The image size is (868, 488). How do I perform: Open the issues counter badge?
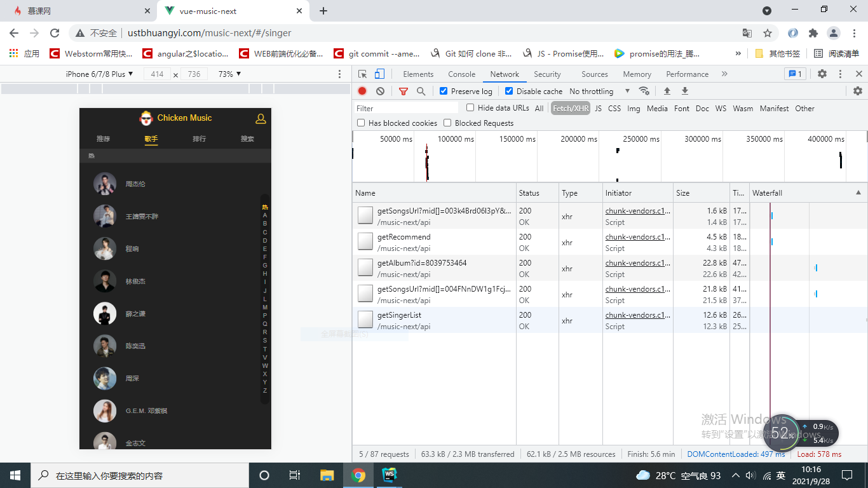[795, 74]
